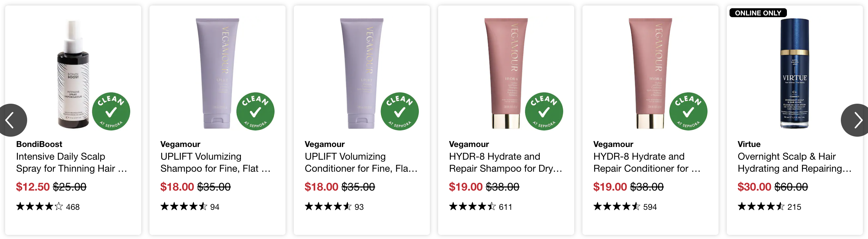This screenshot has width=868, height=239.
Task: Open Overnight Scalp & Hair Hydrating title
Action: point(794,162)
